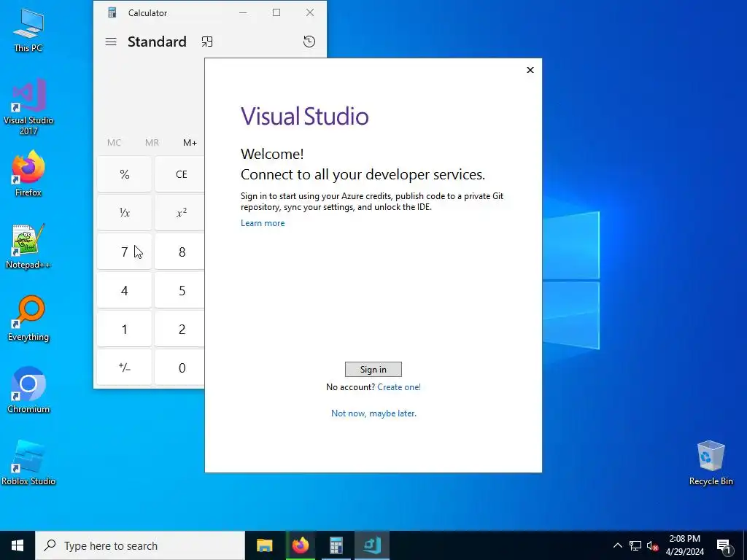Open Calculator history panel icon

[309, 42]
